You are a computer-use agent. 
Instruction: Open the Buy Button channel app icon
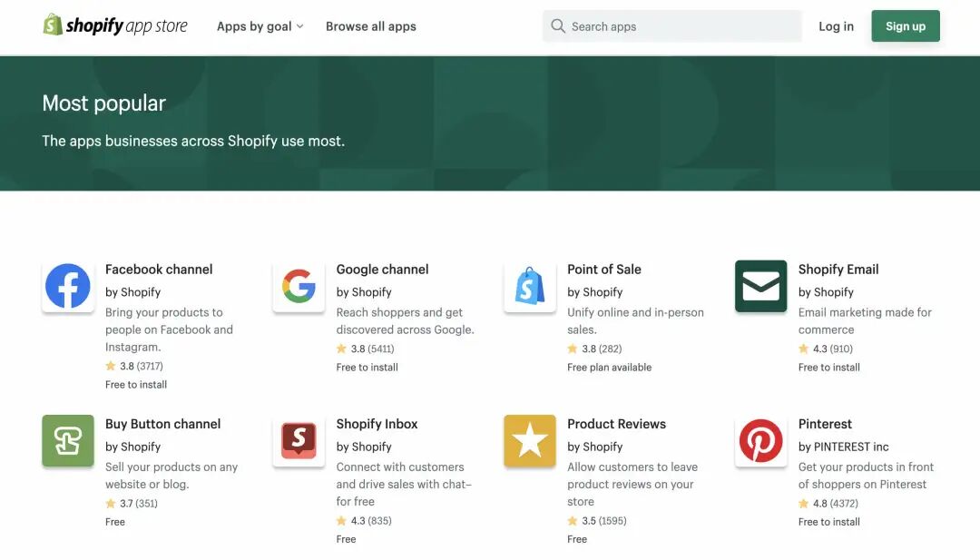click(x=68, y=440)
